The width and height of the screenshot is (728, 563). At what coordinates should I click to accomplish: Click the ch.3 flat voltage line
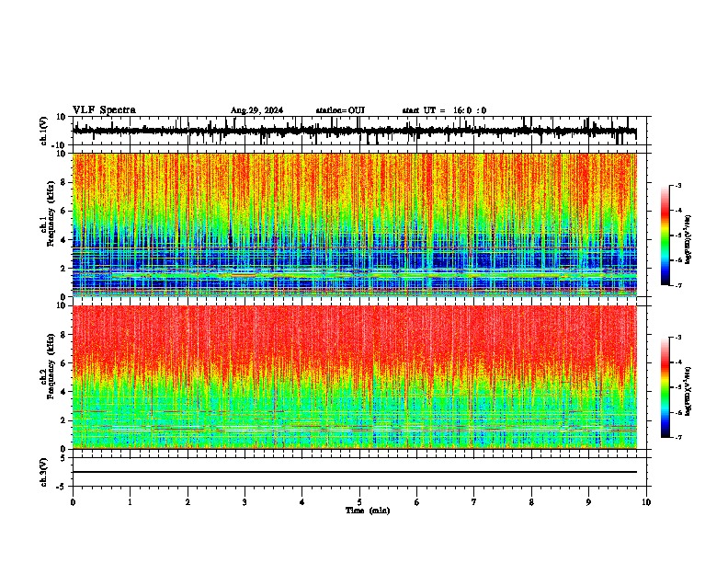(x=355, y=472)
